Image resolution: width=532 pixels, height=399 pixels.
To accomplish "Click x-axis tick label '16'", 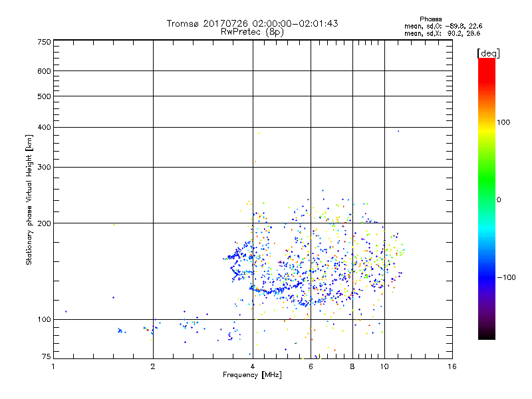I will click(x=452, y=366).
